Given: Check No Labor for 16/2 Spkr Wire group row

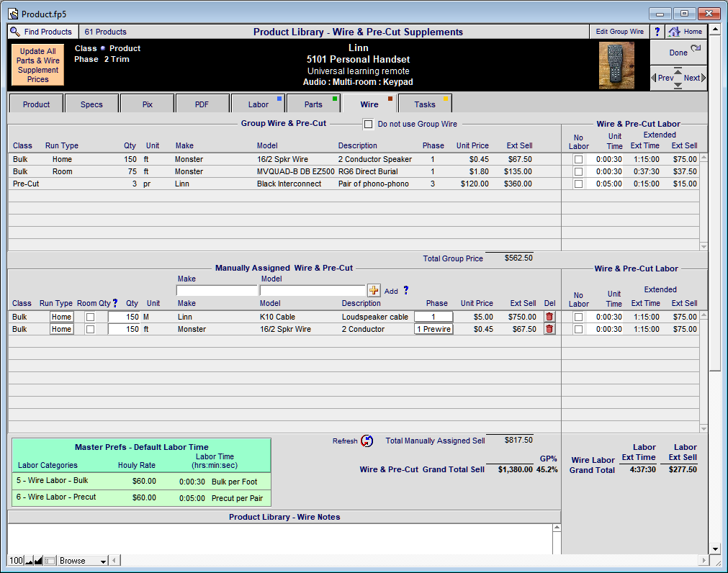Looking at the screenshot, I should [x=578, y=159].
